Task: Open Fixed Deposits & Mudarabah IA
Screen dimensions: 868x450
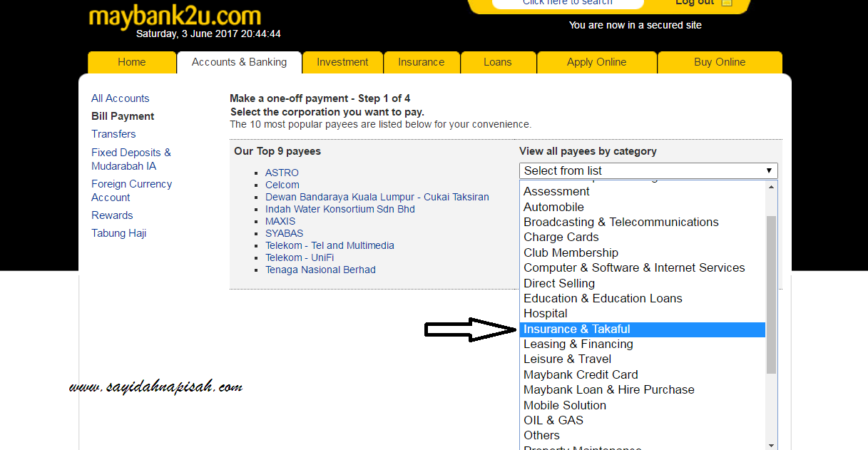Action: 131,159
